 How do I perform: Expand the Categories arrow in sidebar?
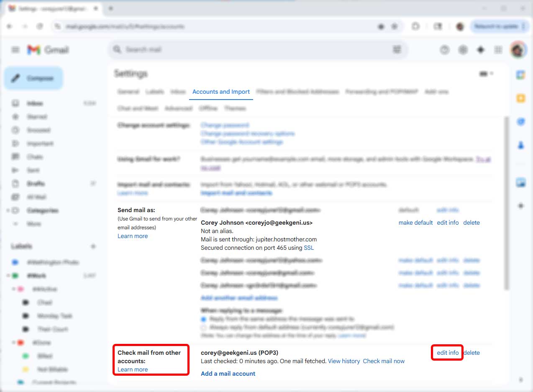[x=8, y=210]
